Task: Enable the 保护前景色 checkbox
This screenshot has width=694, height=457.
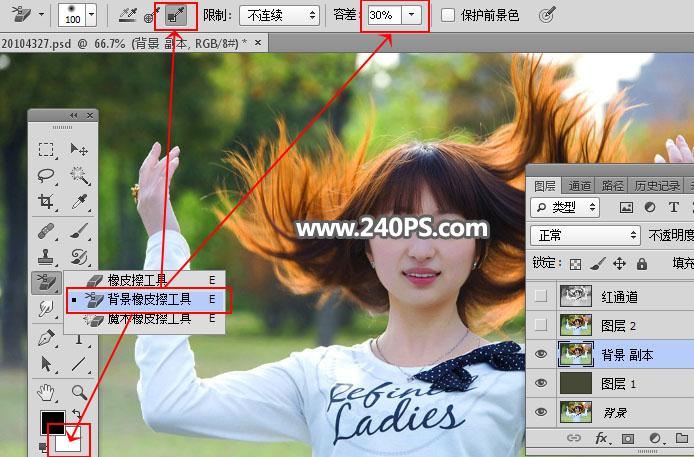Action: (448, 16)
